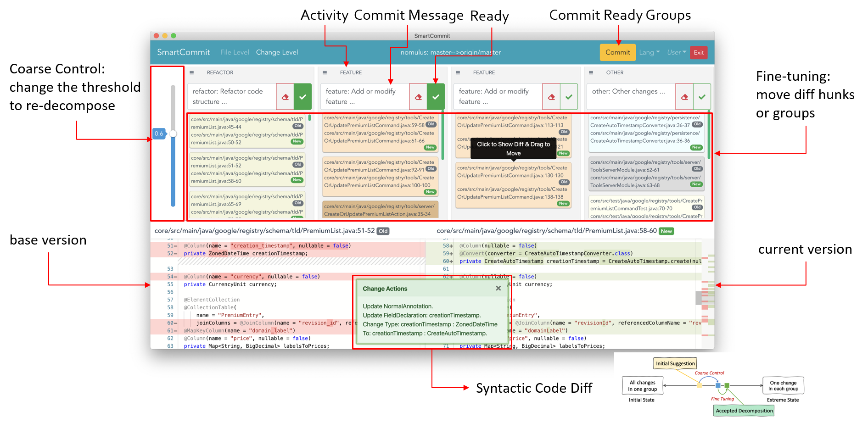Click the threshold slider handle at 0.6
This screenshot has height=423, width=868.
[x=173, y=134]
